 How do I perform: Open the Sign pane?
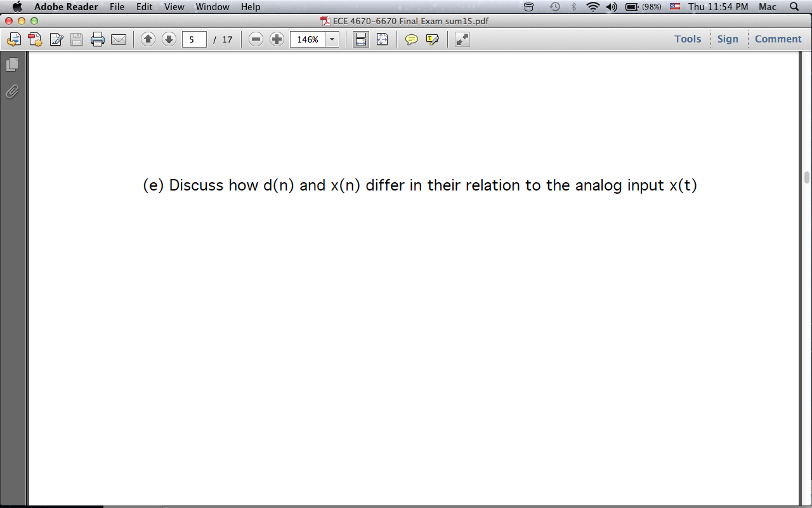click(728, 39)
